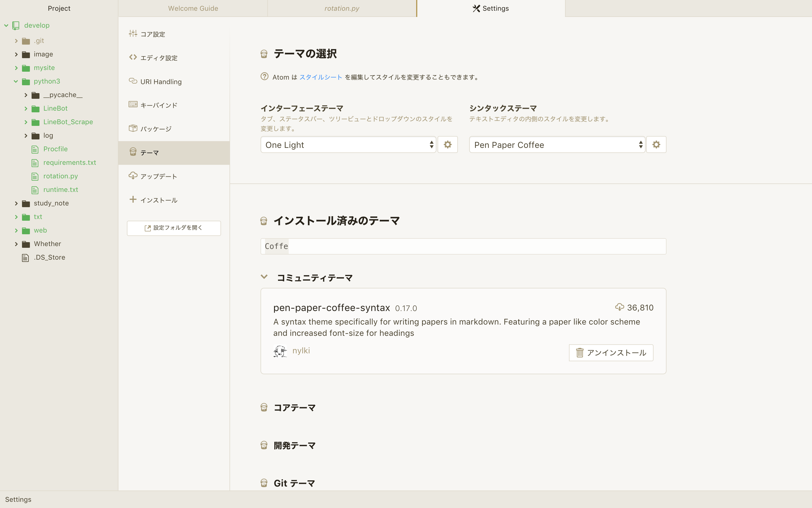Open the One Light interface theme dropdown
Image resolution: width=812 pixels, height=508 pixels.
pyautogui.click(x=348, y=145)
